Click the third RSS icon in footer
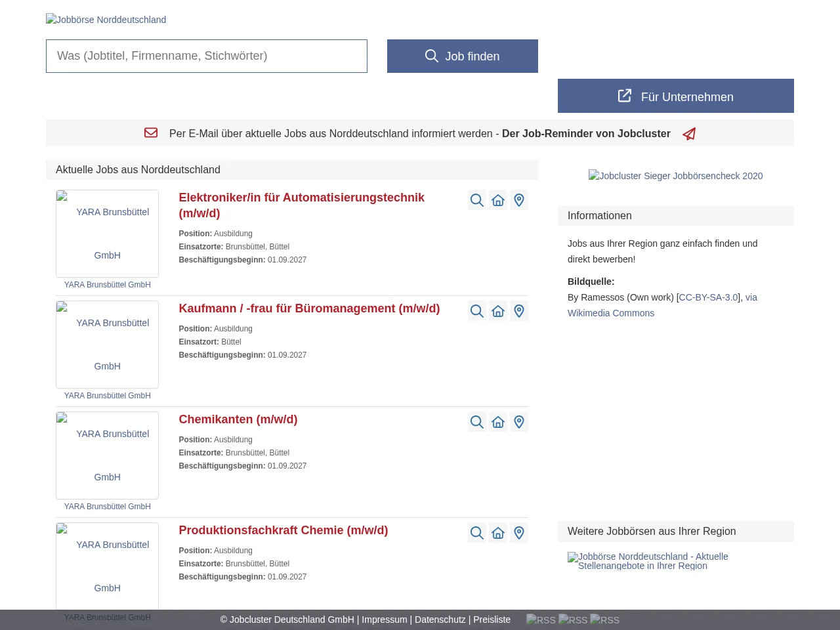840x630 pixels. (x=604, y=619)
